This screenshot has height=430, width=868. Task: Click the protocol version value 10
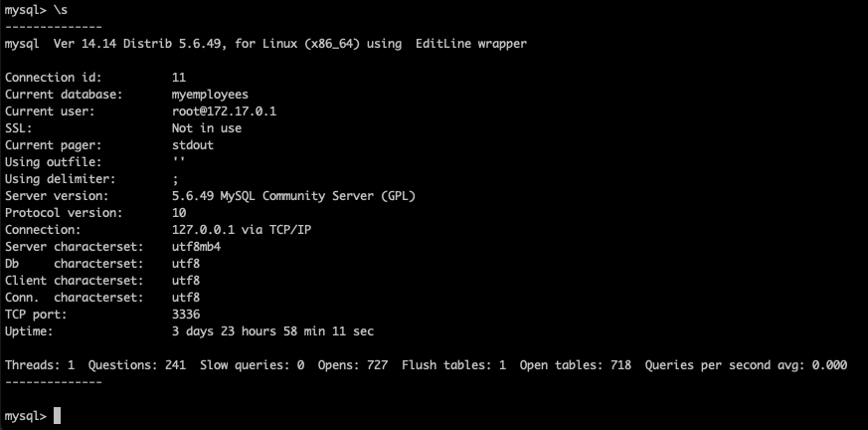(x=179, y=213)
